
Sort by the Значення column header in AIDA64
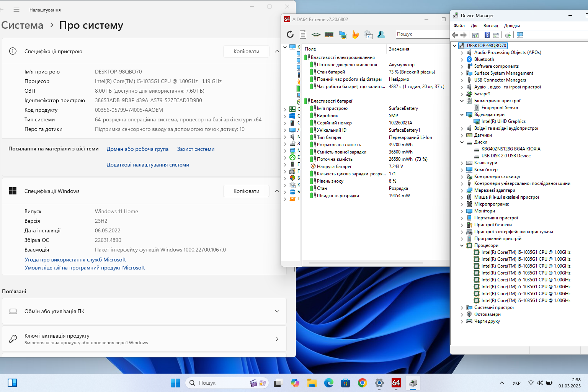click(418, 49)
